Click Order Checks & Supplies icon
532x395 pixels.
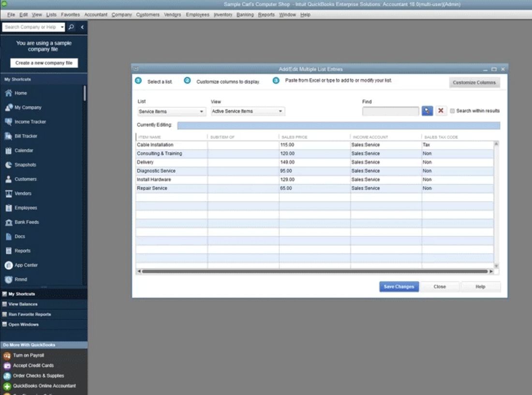click(7, 376)
